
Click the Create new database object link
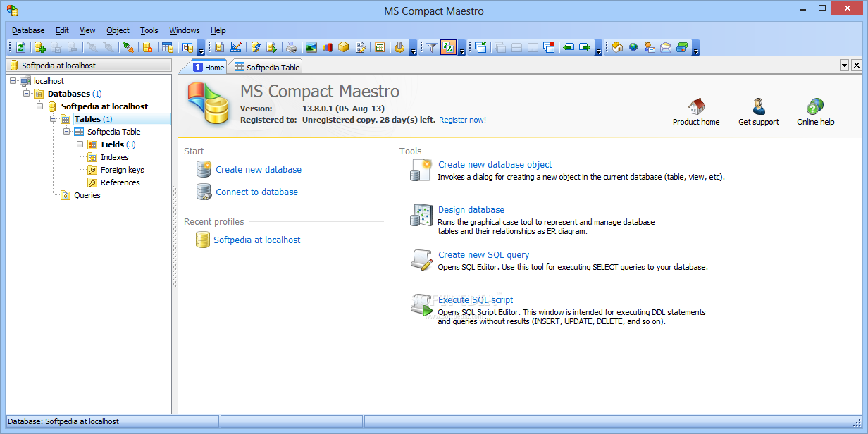(495, 164)
